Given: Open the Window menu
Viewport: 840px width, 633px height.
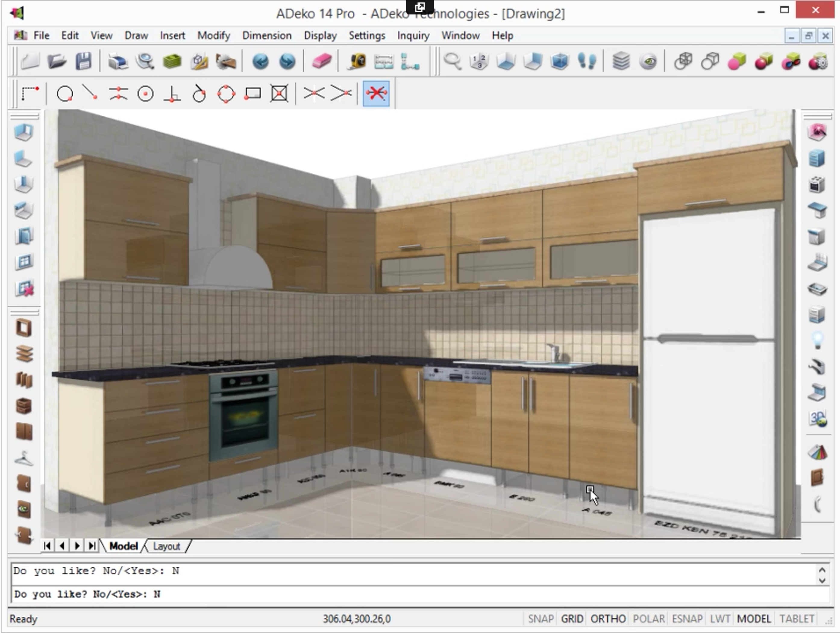Looking at the screenshot, I should [x=460, y=35].
